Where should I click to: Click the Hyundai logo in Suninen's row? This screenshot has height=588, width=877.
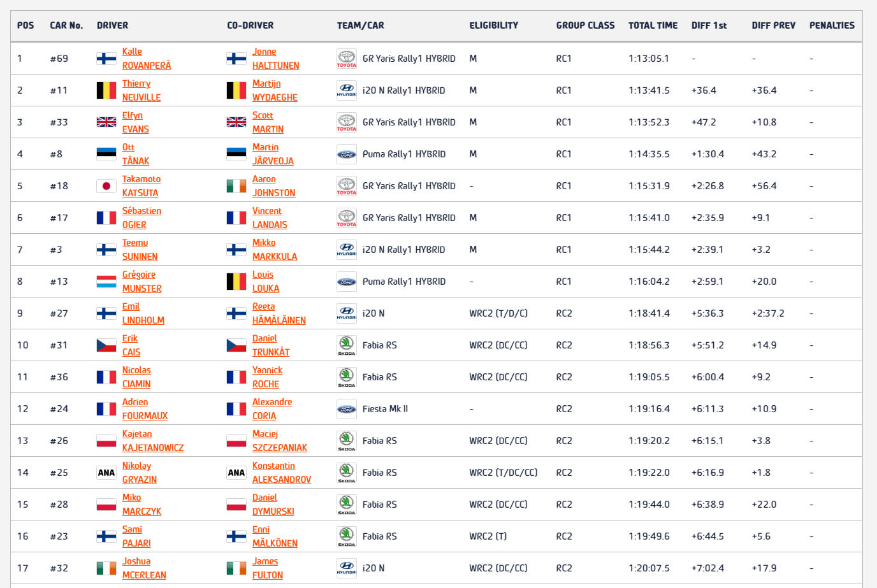click(346, 250)
